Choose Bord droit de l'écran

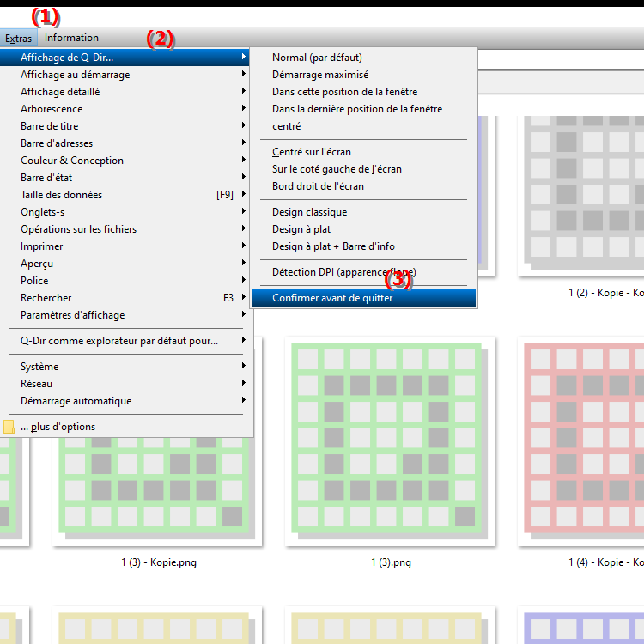364,186
